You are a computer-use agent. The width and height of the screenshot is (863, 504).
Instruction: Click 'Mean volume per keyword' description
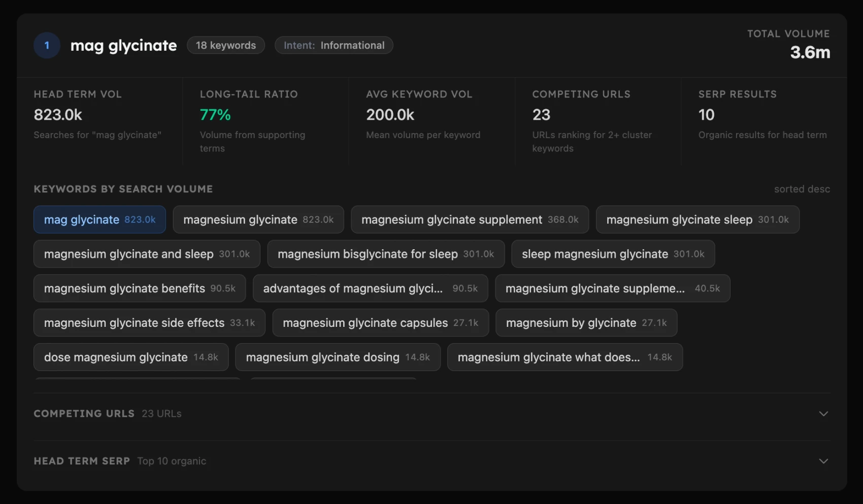click(423, 135)
